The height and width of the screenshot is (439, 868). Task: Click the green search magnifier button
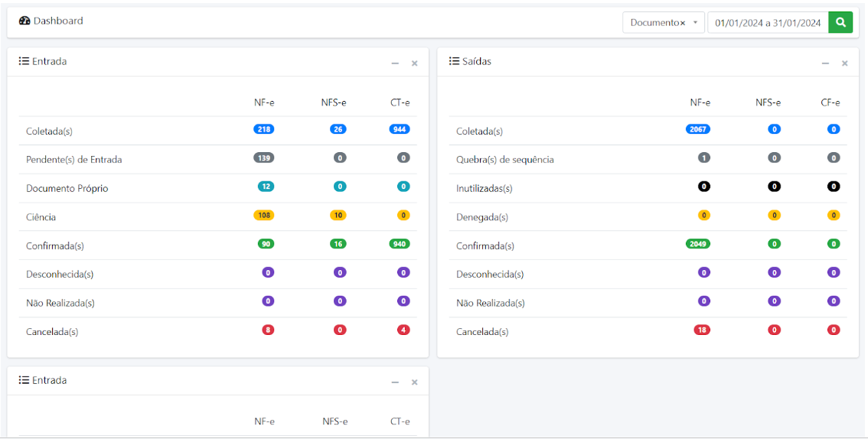(840, 22)
